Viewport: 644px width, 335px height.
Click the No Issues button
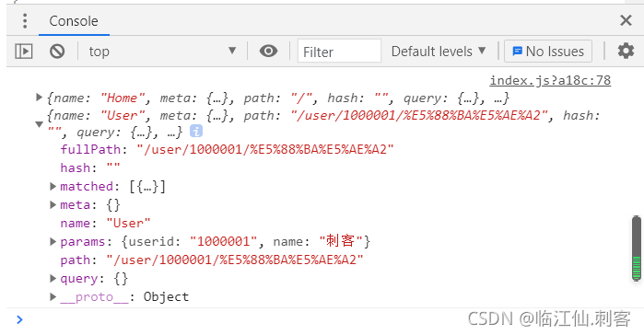[x=548, y=52]
